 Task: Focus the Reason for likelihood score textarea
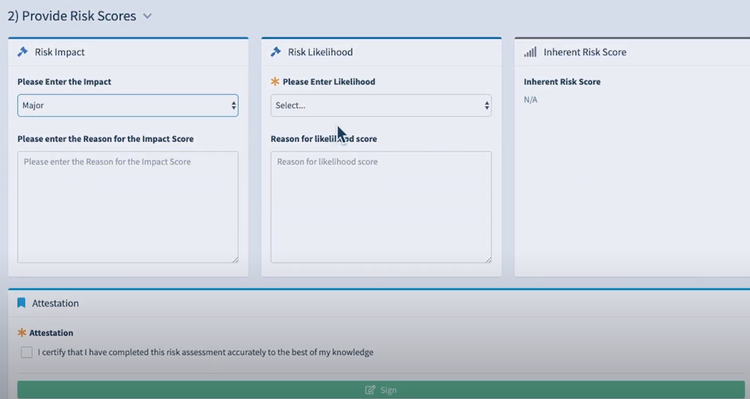pos(381,207)
